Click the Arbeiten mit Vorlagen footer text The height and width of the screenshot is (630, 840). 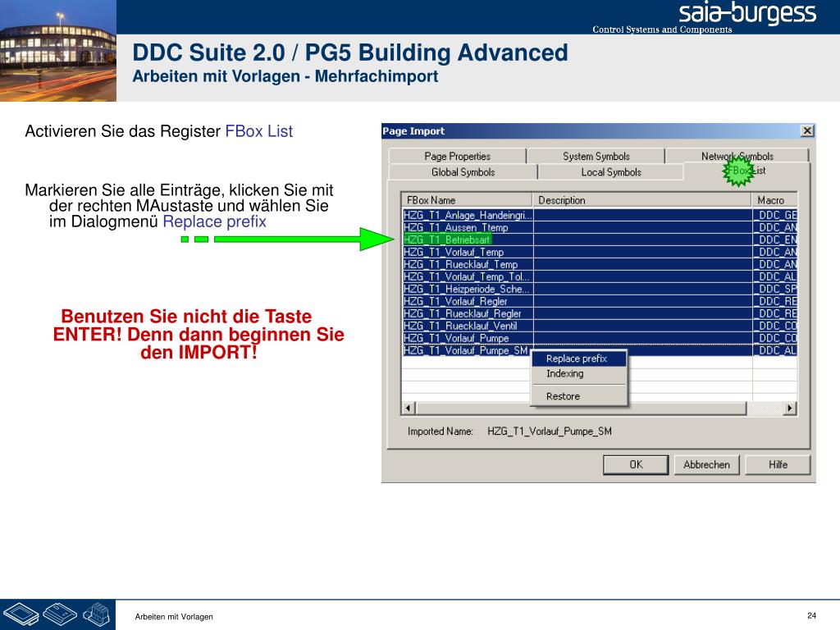tap(174, 617)
